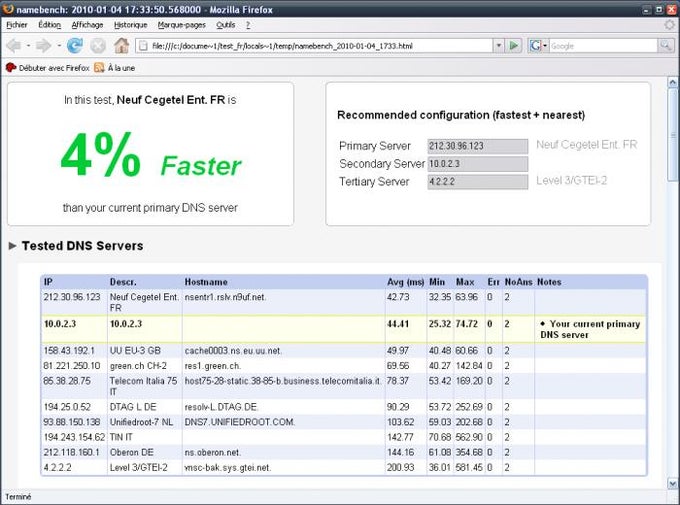
Task: Click the Stop loading icon
Action: 98,46
